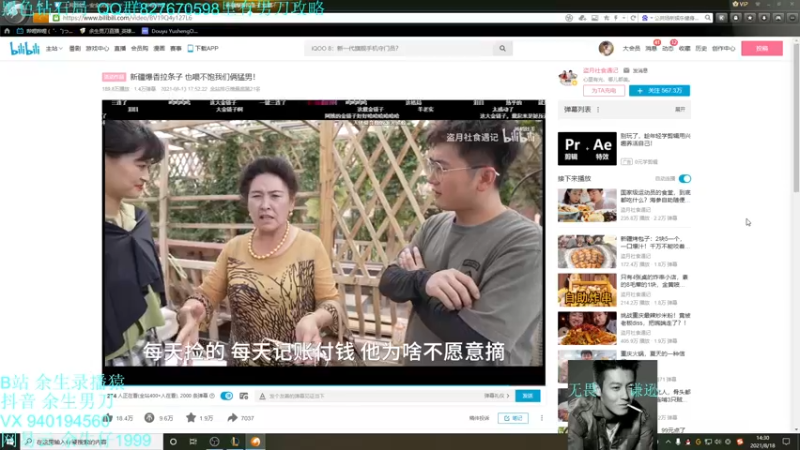Open the 漫画 navigation item
This screenshot has width=800, height=450.
[159, 48]
